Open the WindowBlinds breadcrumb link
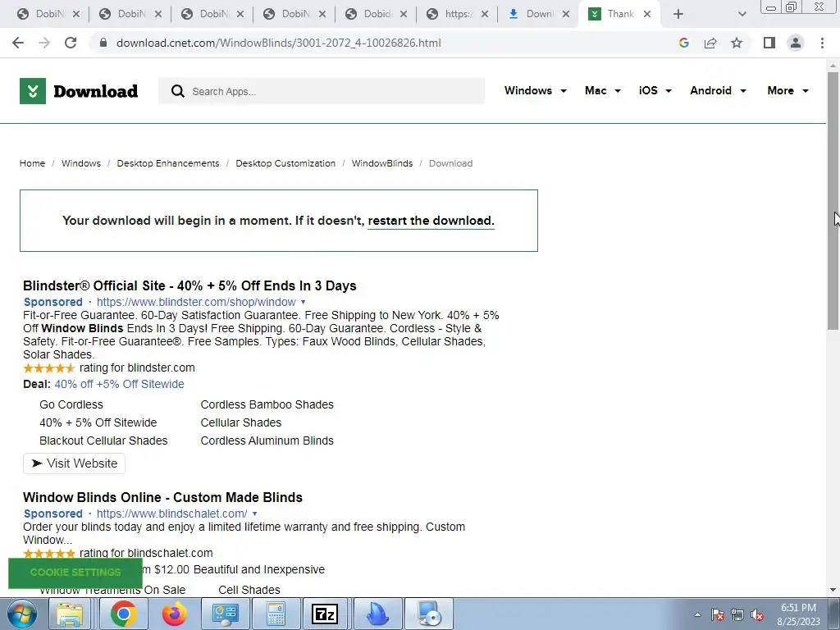The height and width of the screenshot is (630, 840). (x=382, y=163)
